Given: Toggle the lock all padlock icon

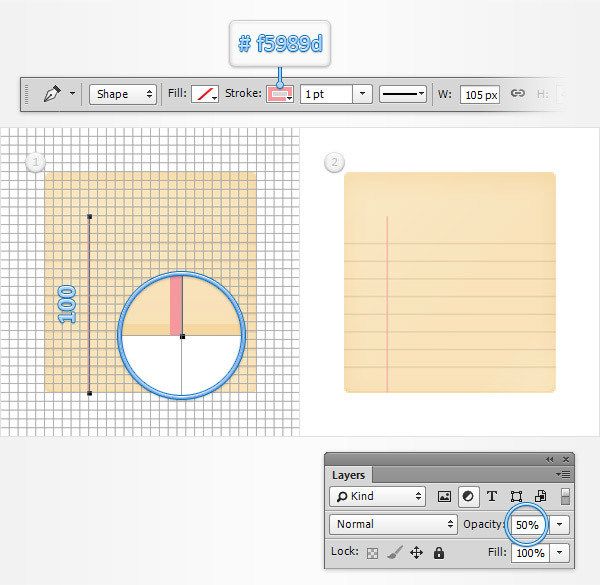Looking at the screenshot, I should coord(438,552).
